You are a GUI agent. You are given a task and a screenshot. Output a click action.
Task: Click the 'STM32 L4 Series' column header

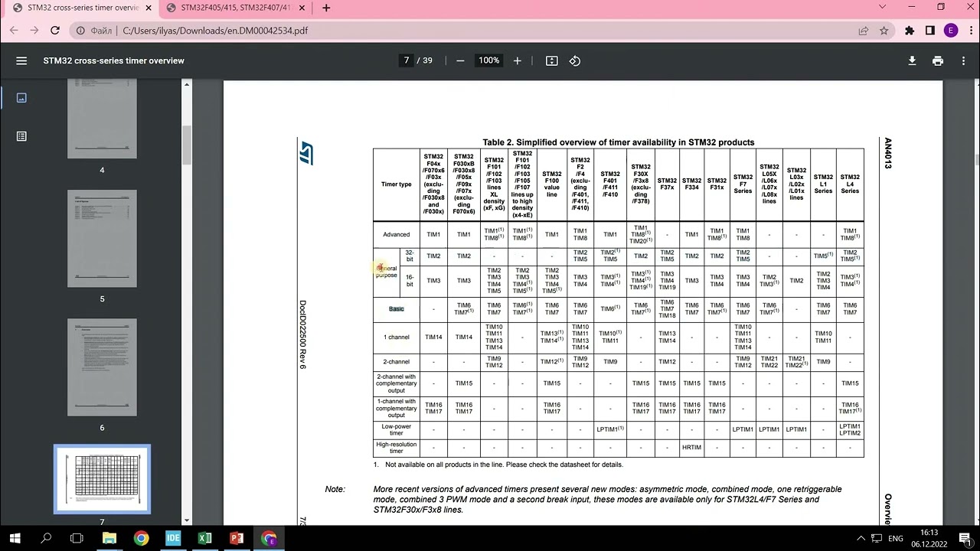tap(850, 184)
